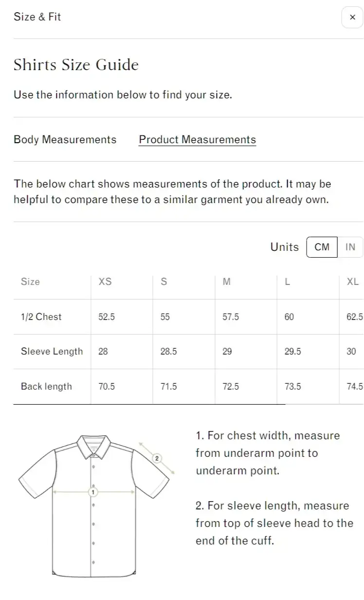364x600 pixels.
Task: Click the Back length row label
Action: (x=46, y=386)
